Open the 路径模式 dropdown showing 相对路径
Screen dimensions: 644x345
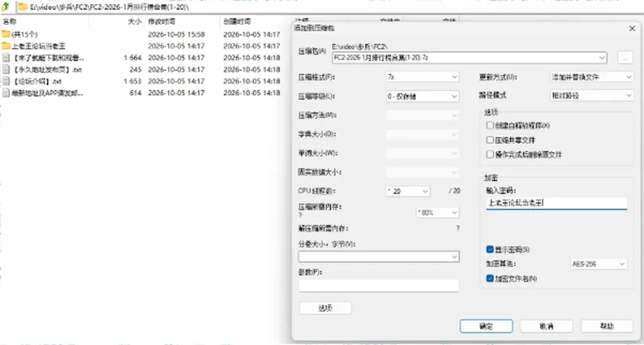pyautogui.click(x=592, y=95)
